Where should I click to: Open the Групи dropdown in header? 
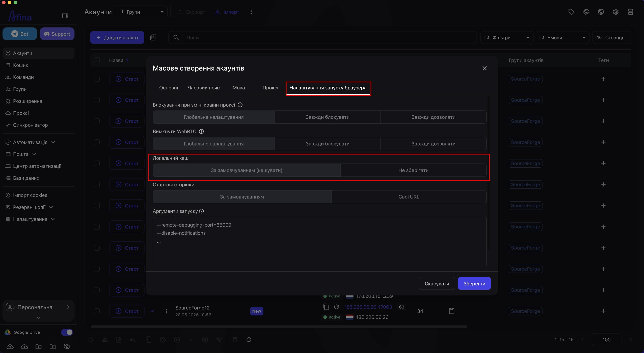click(x=141, y=12)
